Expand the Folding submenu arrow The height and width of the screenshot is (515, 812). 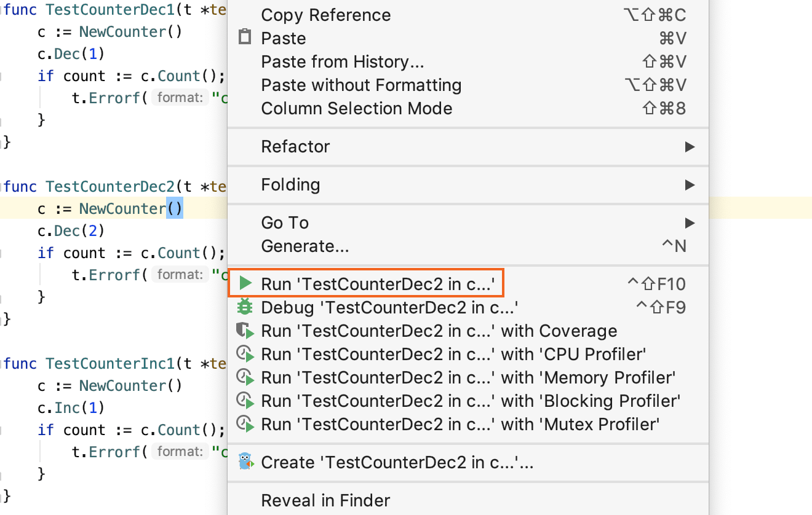coord(690,185)
